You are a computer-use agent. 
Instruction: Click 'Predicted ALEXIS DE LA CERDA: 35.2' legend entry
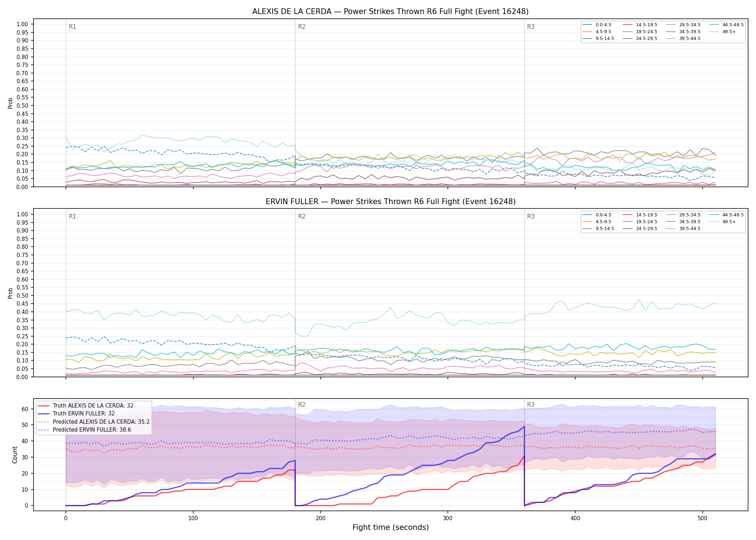(94, 422)
